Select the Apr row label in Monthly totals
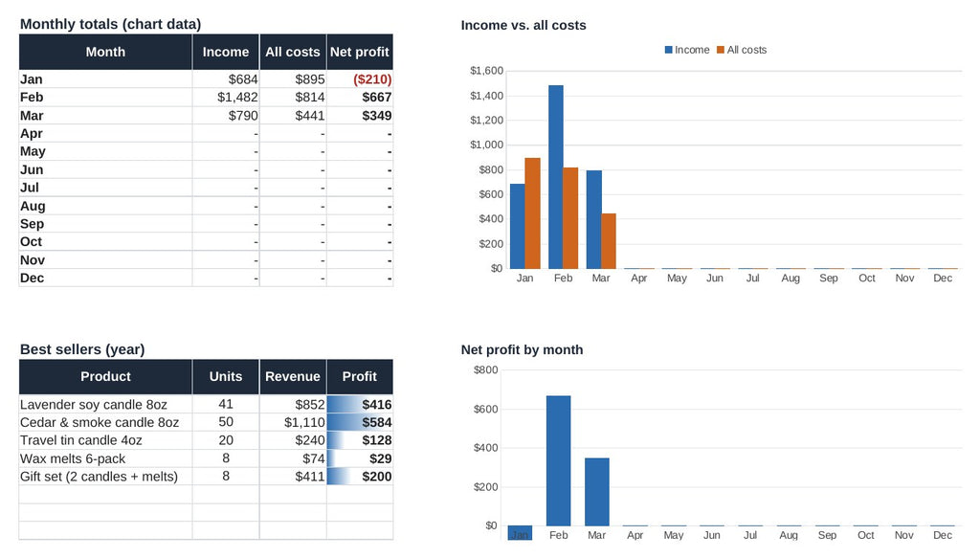The height and width of the screenshot is (558, 980). point(105,133)
